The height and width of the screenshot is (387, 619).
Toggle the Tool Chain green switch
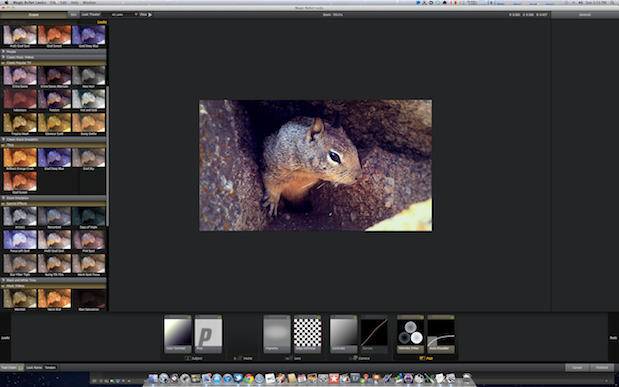coord(21,367)
